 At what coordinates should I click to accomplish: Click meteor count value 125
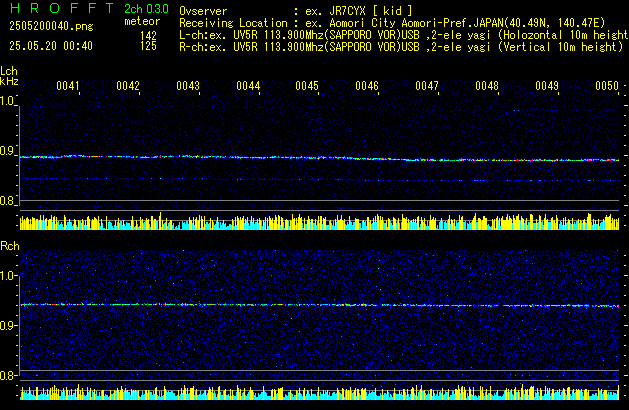tap(148, 46)
